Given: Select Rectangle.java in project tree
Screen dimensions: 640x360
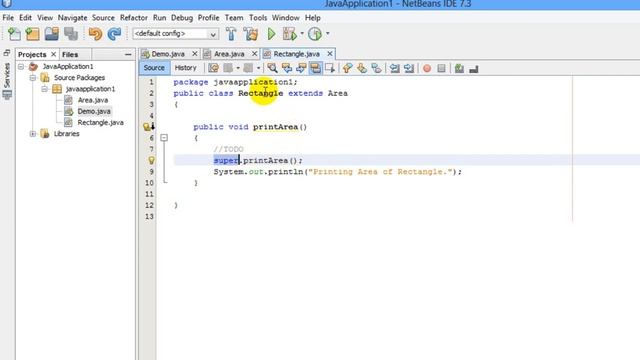Looking at the screenshot, I should [100, 122].
